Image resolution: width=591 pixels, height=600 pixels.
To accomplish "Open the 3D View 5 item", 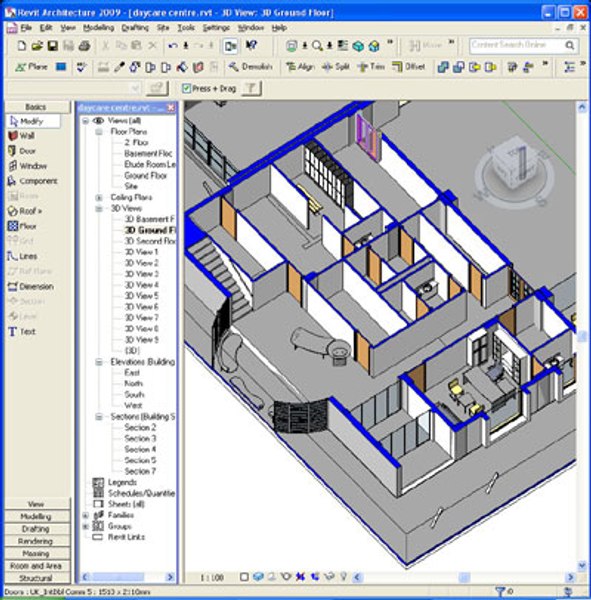I will [x=141, y=296].
